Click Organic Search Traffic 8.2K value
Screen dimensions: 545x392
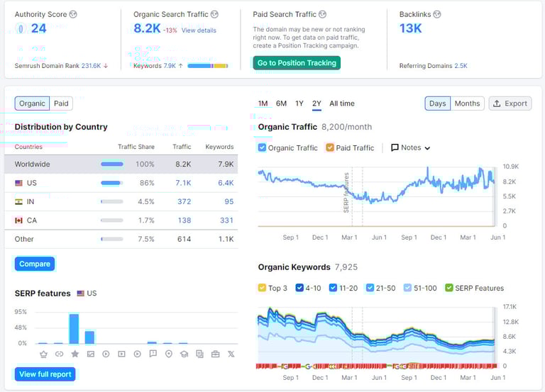pos(147,28)
